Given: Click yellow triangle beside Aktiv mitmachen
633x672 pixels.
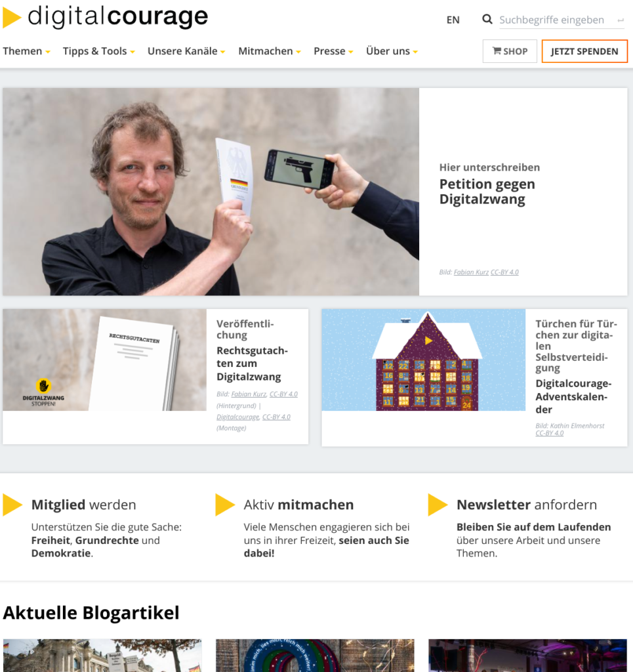Looking at the screenshot, I should tap(225, 505).
